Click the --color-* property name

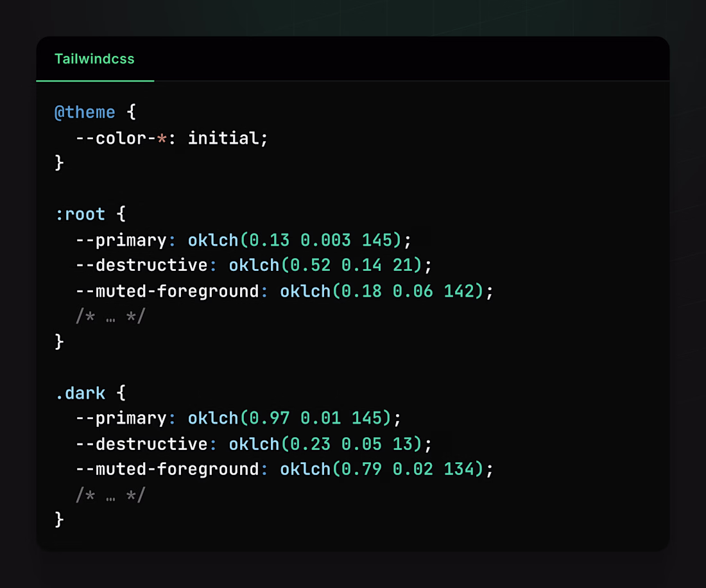point(121,138)
